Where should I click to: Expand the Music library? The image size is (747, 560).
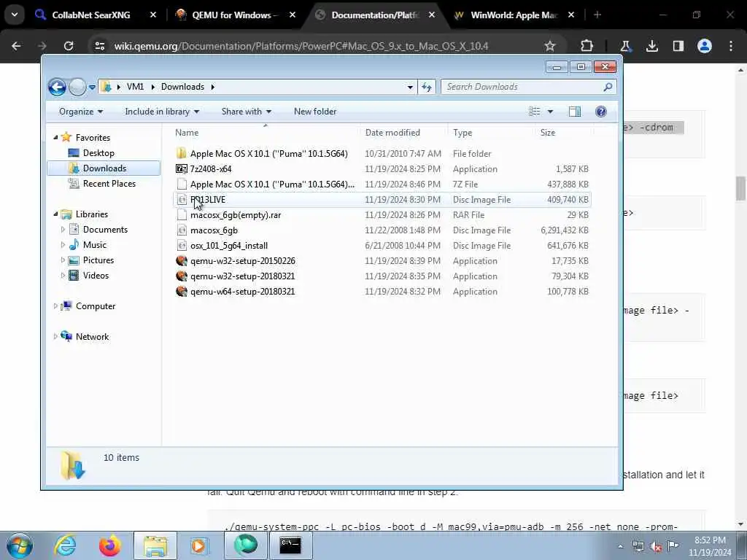click(x=63, y=245)
